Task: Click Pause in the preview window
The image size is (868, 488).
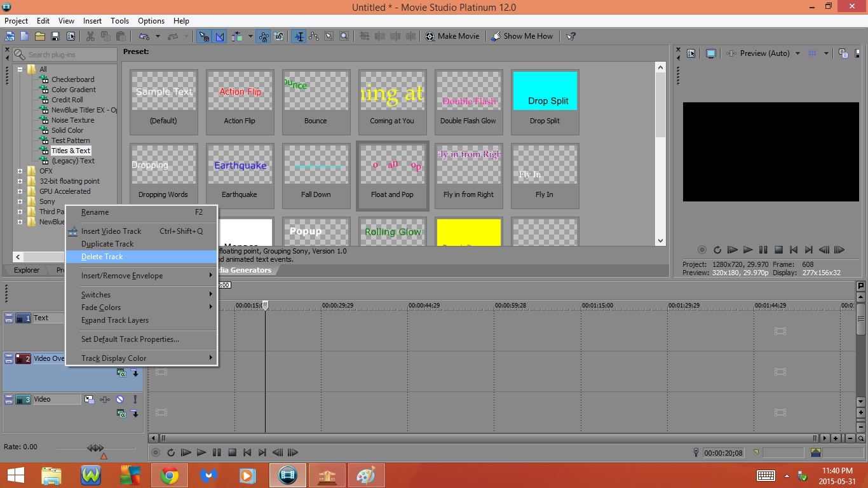Action: pos(763,250)
